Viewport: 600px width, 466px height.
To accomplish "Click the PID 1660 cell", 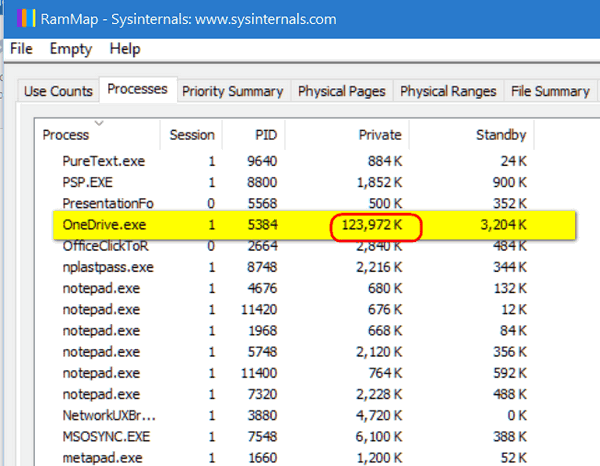I will click(x=262, y=458).
